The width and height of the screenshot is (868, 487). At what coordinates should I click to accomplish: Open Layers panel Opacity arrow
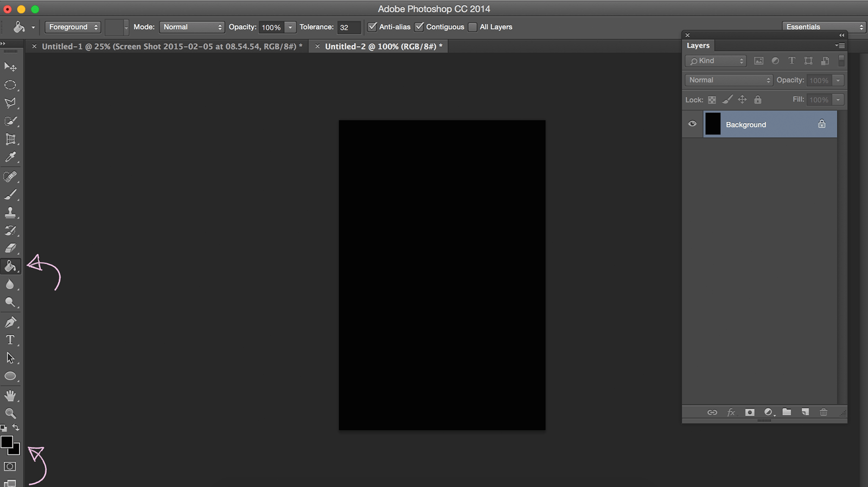pyautogui.click(x=838, y=80)
